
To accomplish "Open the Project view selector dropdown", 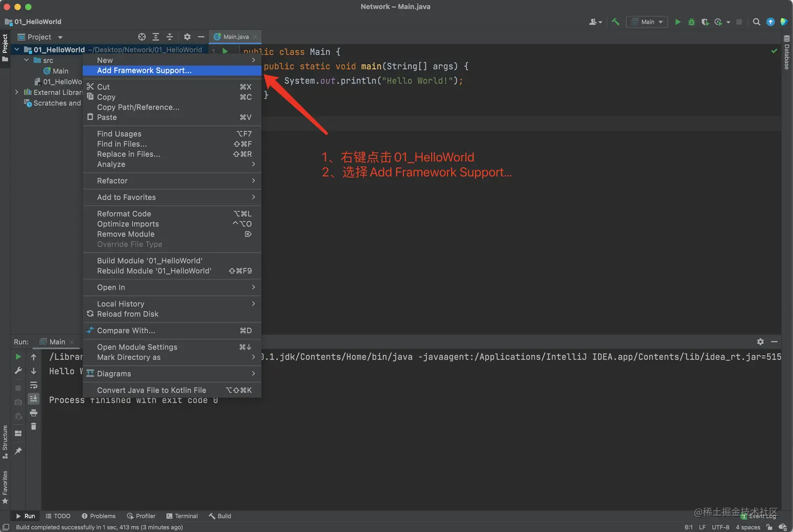I will [x=40, y=37].
